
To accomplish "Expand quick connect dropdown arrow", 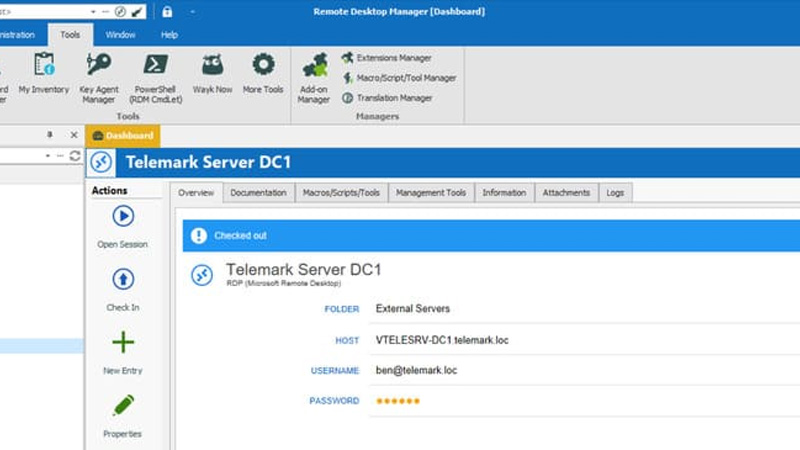I will coord(93,12).
